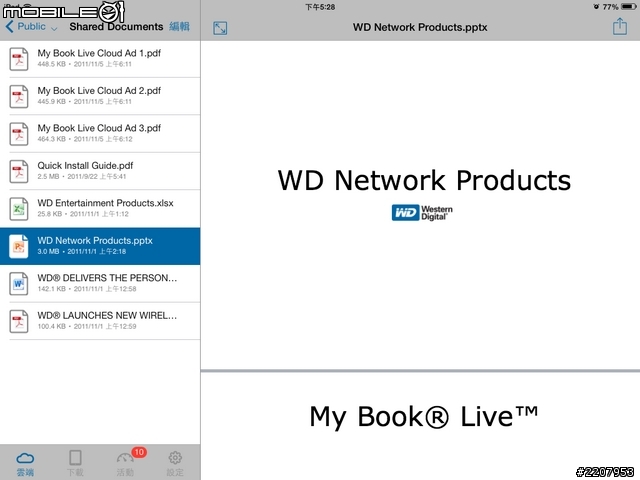Click Excel icon of WD Entertainment Products
The width and height of the screenshot is (640, 480).
tap(19, 209)
